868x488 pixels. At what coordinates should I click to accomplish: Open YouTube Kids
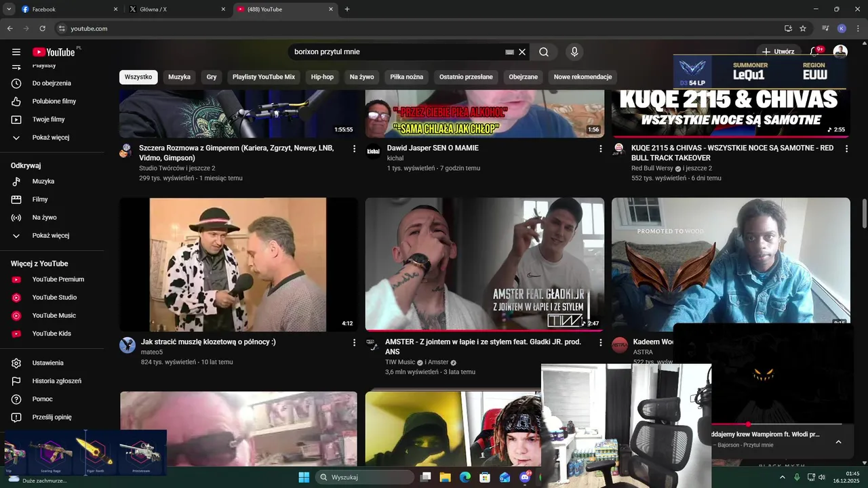52,333
